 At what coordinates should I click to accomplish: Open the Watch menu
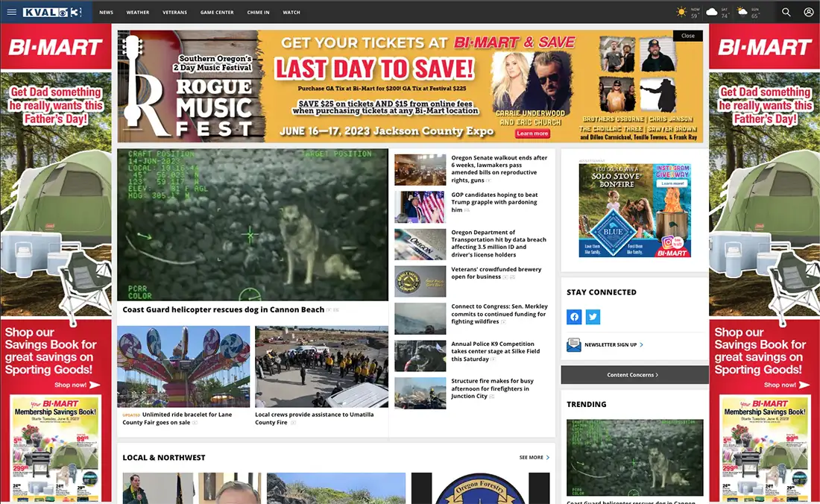[x=291, y=12]
